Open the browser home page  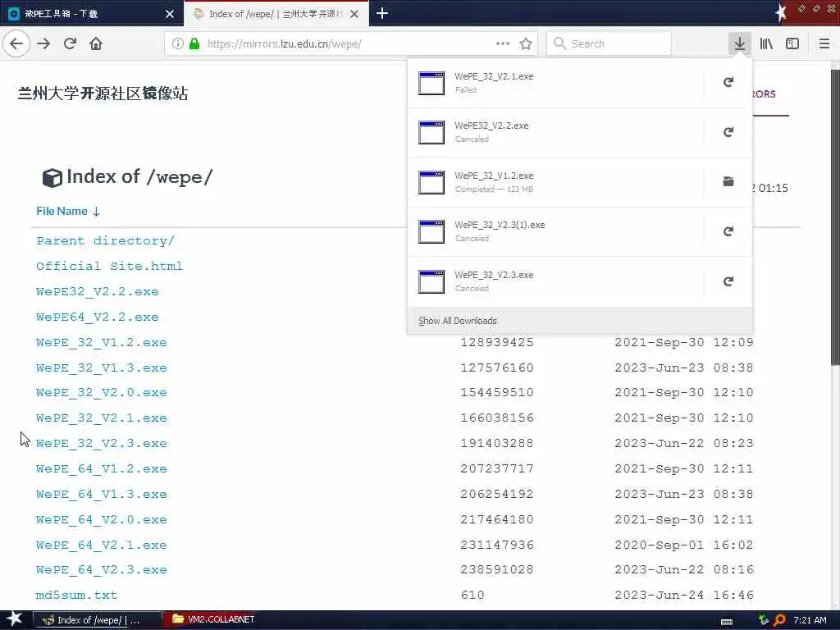[96, 43]
